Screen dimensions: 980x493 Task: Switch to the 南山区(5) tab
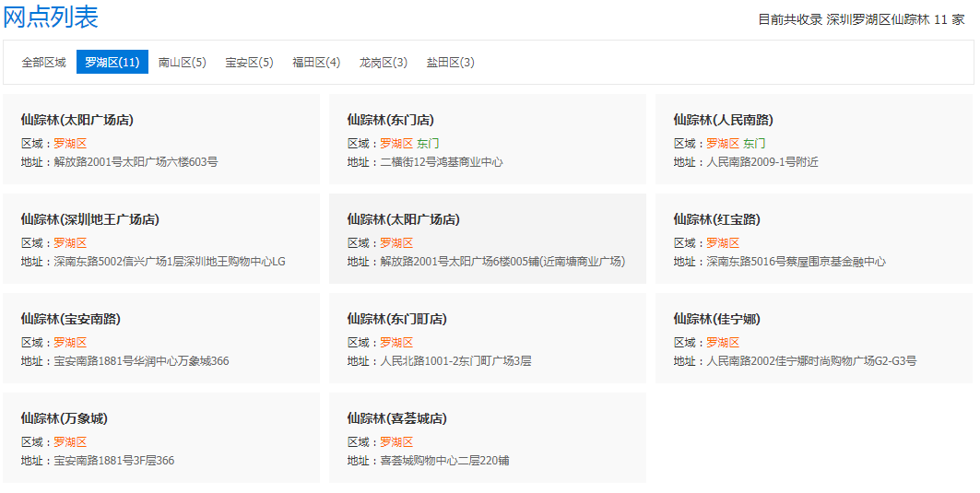point(183,63)
